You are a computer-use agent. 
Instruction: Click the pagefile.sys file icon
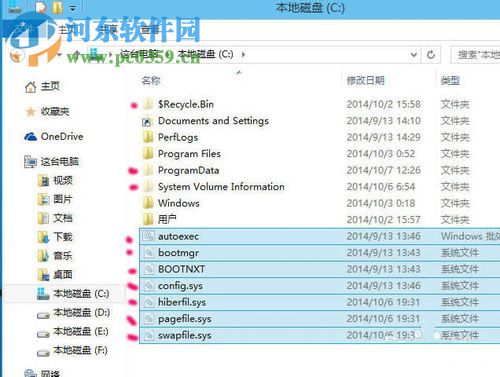148,319
